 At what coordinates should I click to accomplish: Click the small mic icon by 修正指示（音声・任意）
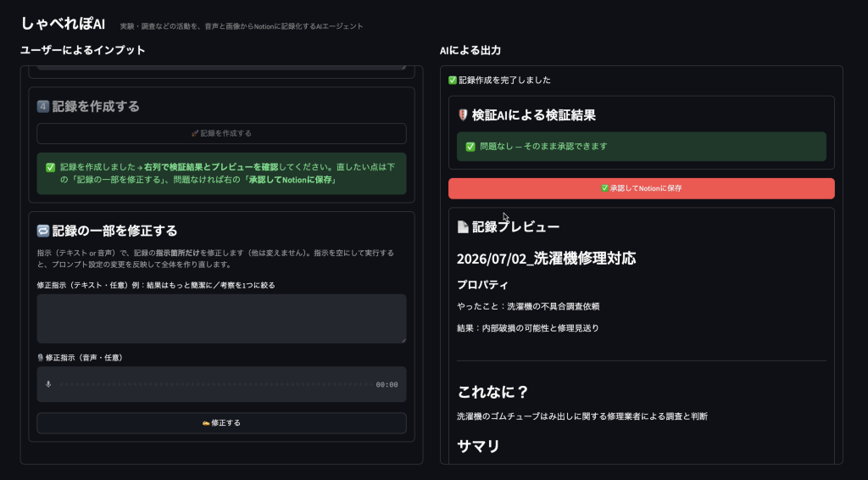[x=41, y=358]
